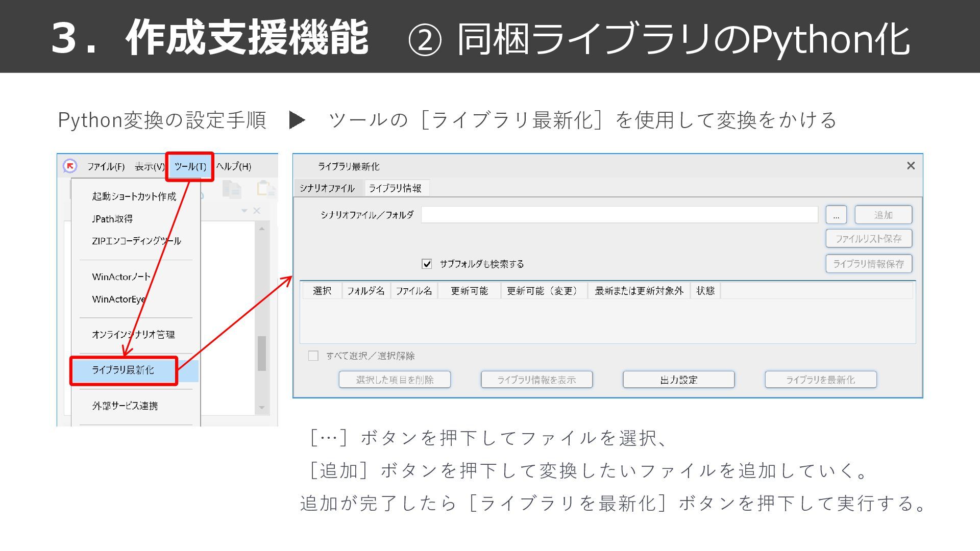Launch WinActorEye from the menu
The height and width of the screenshot is (551, 980).
(x=118, y=299)
